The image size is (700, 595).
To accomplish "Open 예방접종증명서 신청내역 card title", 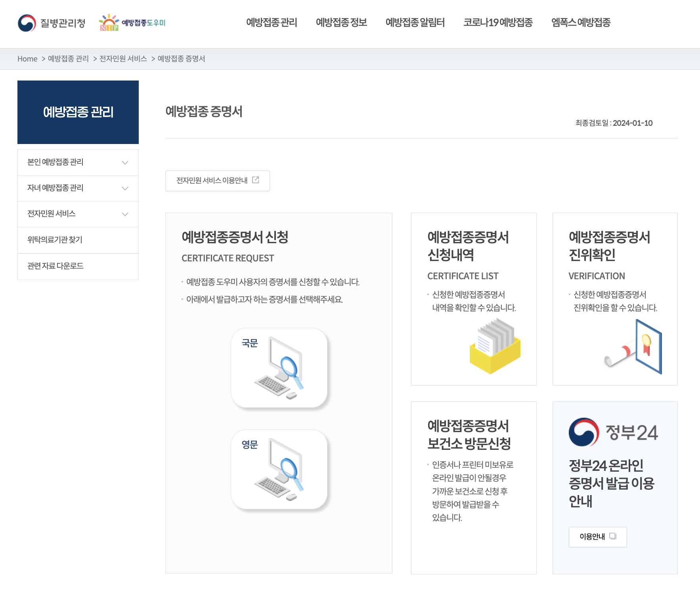I will pos(468,246).
